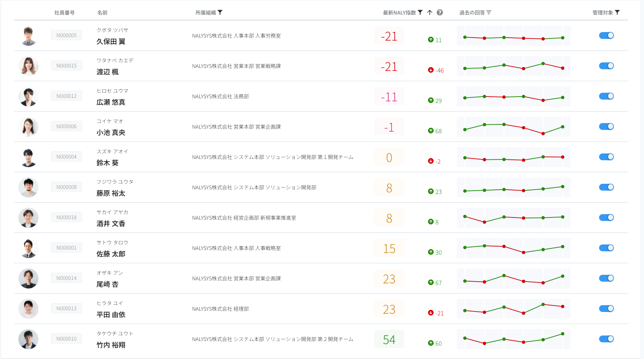The image size is (644, 359).
Task: Turn off 管理対象 switch for 竹内 裕翔
Action: point(606,339)
